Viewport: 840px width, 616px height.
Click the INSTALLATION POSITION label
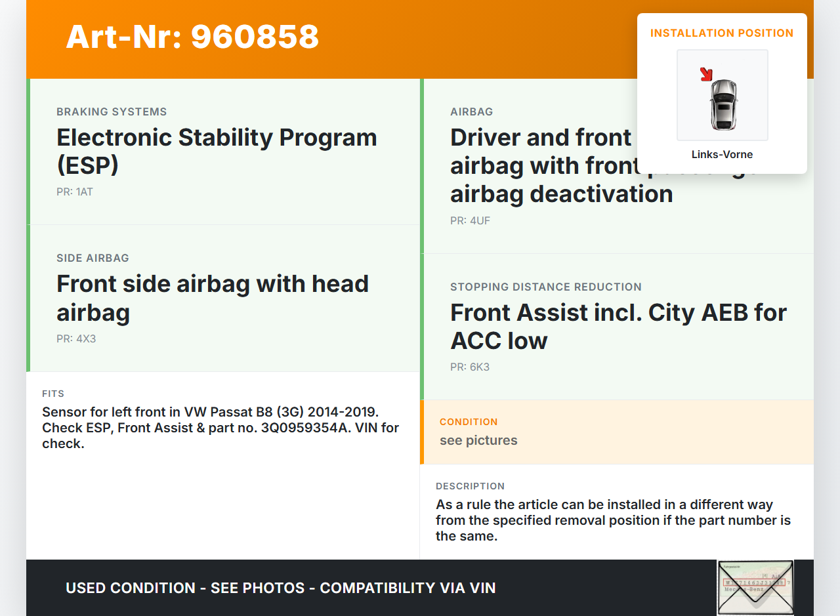pyautogui.click(x=722, y=33)
